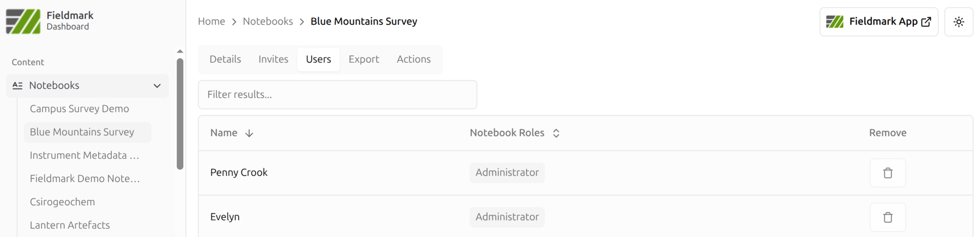Navigate to the Notebooks breadcrumb link
The width and height of the screenshot is (980, 237).
point(268,22)
